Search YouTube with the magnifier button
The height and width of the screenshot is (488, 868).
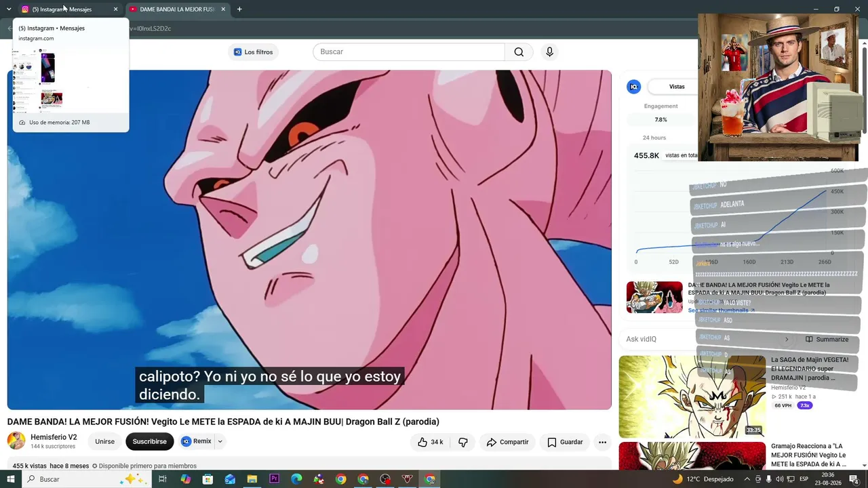pos(519,52)
